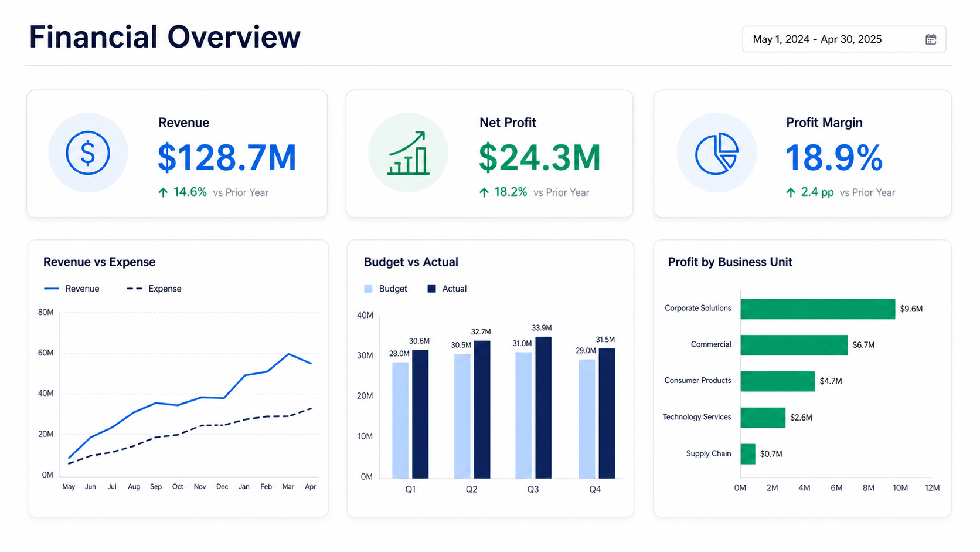Click the Q4 axis label
The width and height of the screenshot is (980, 552).
pos(595,489)
